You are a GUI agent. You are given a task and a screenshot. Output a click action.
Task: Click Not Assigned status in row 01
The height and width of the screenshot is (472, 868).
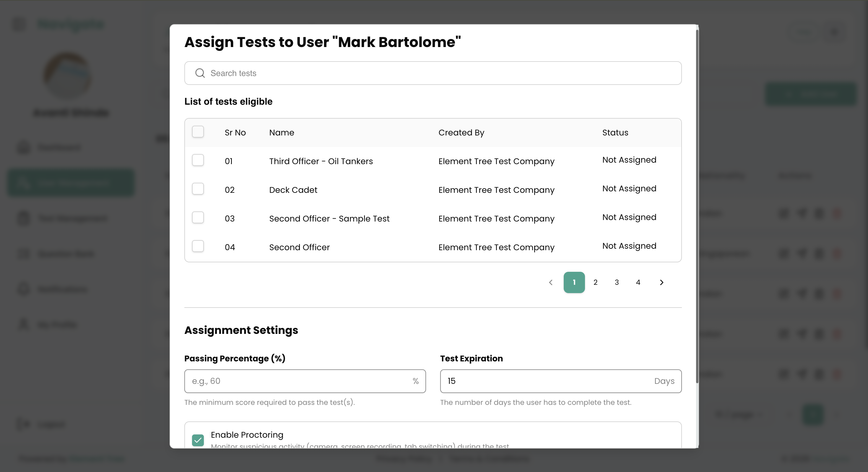(629, 160)
